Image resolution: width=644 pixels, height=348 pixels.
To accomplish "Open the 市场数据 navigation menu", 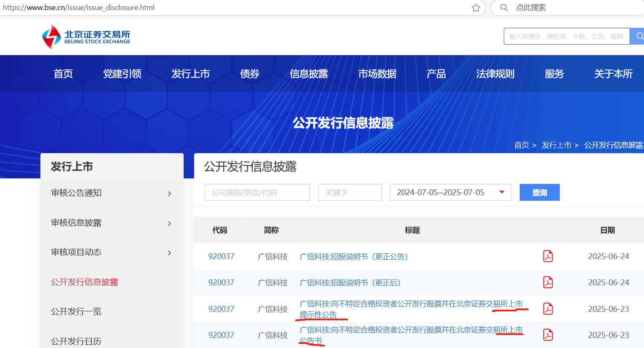I will [x=377, y=74].
